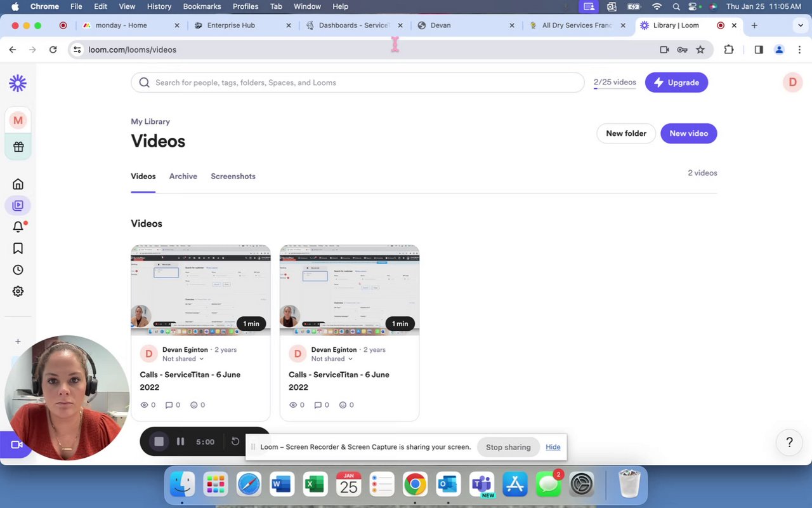Pause the Loom recording

coord(181,441)
